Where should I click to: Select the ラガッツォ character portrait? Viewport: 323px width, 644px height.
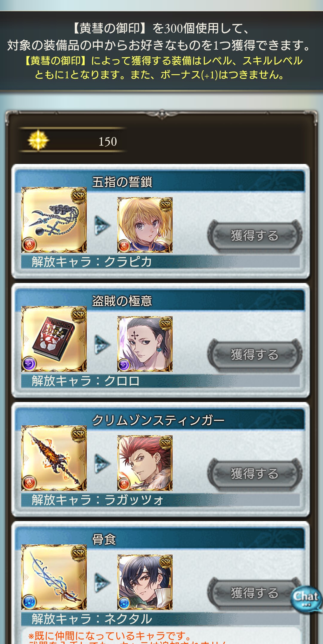pos(145,463)
